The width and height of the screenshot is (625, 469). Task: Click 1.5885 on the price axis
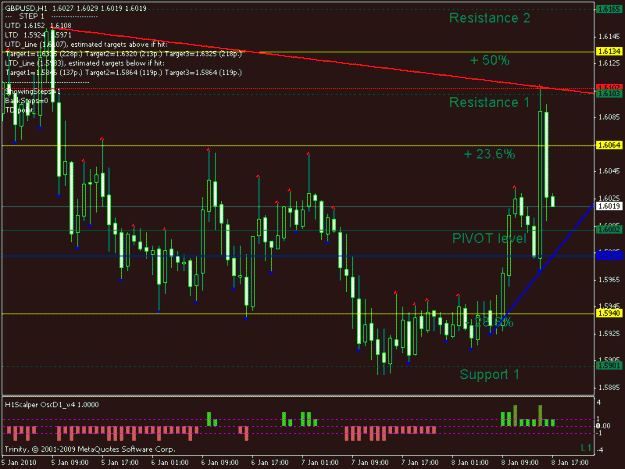coord(609,387)
